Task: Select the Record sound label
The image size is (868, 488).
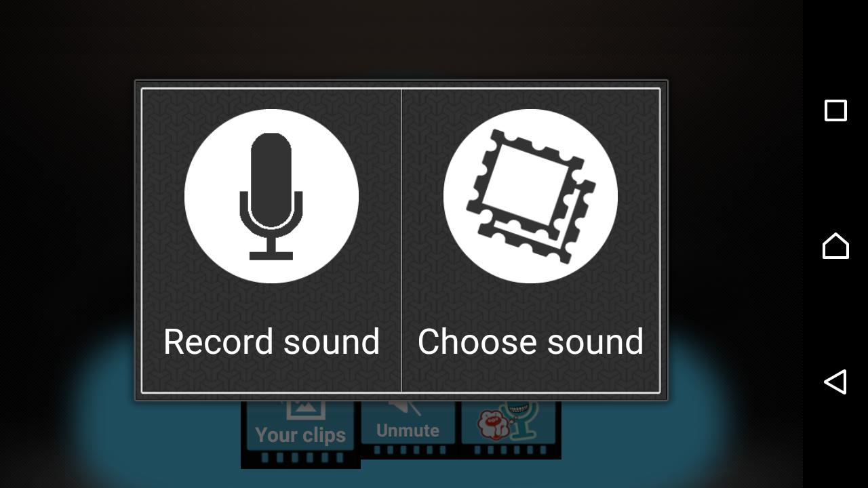Action: pyautogui.click(x=271, y=342)
